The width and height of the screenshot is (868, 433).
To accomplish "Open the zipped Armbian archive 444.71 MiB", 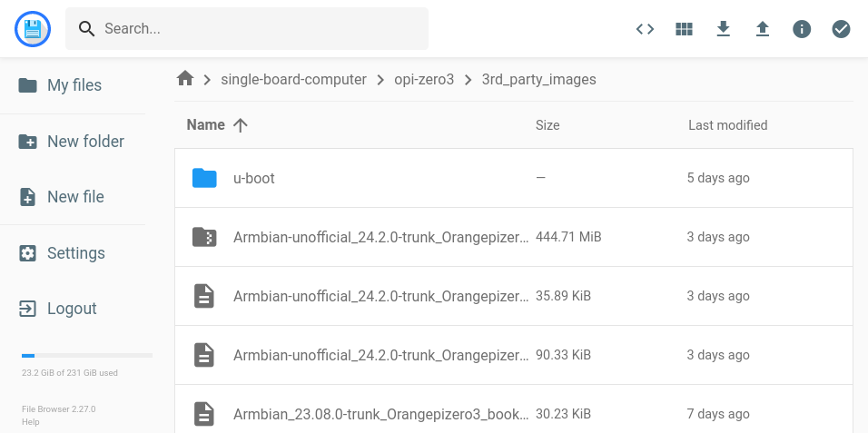I will tap(380, 237).
